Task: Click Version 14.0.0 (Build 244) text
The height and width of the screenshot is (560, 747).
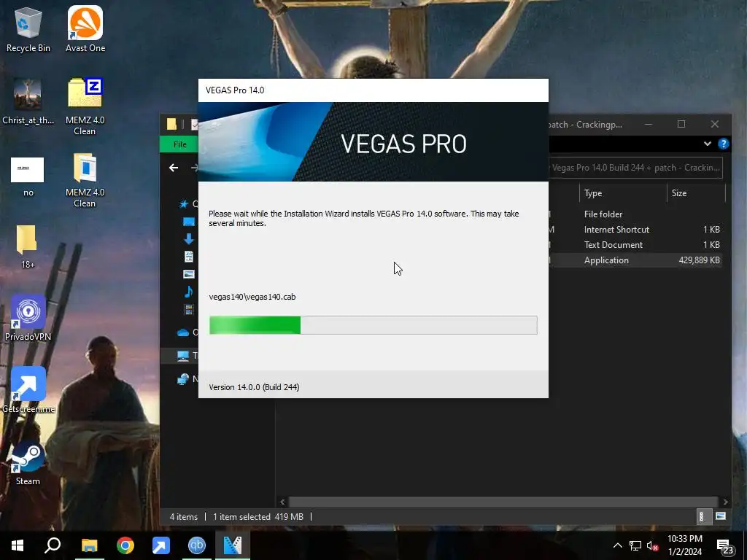Action: pyautogui.click(x=254, y=387)
